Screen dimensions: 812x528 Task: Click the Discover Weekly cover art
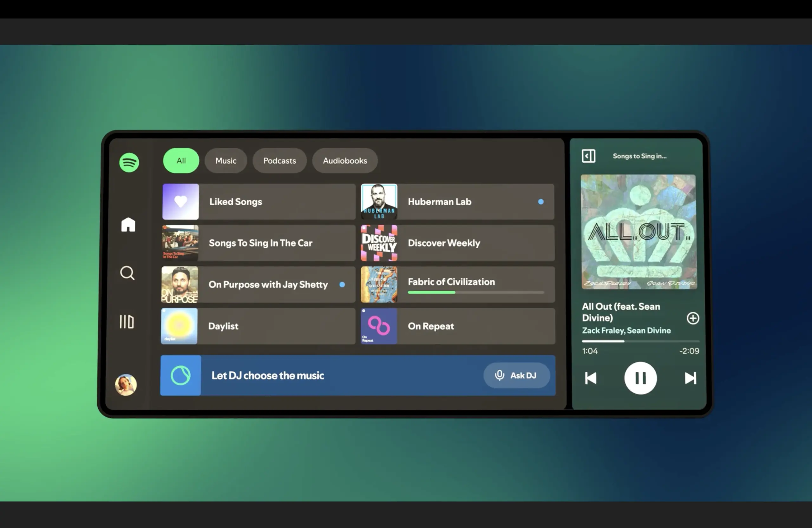(379, 243)
